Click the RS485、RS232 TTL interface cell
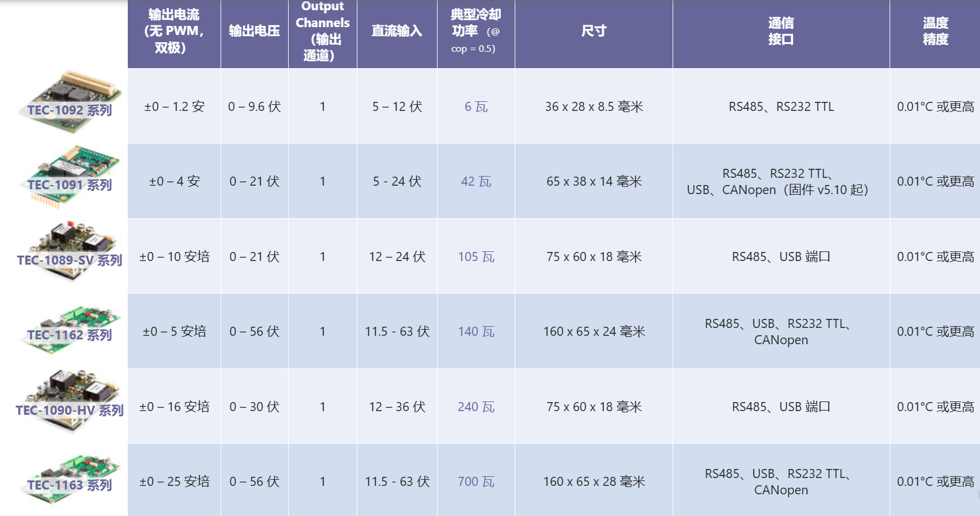The width and height of the screenshot is (980, 516). click(x=781, y=107)
